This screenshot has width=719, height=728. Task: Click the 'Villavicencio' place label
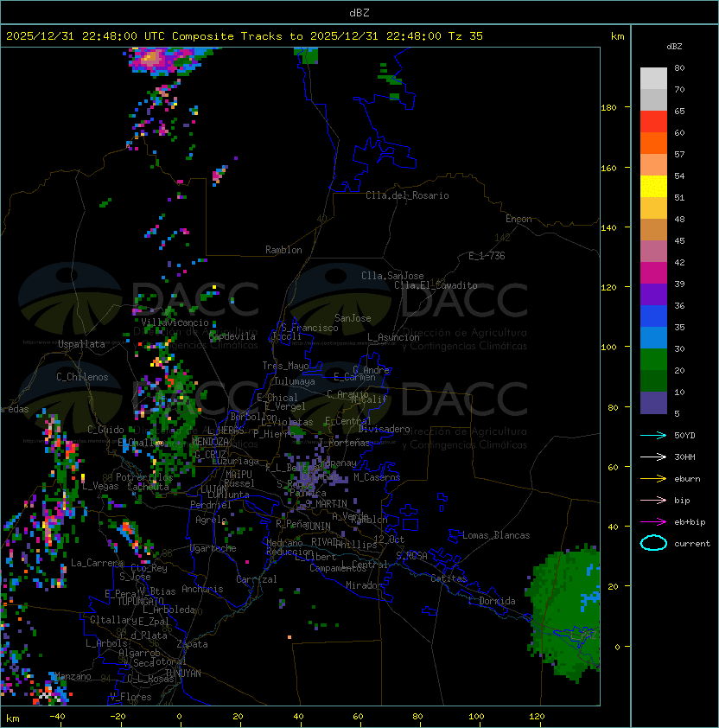click(x=175, y=322)
